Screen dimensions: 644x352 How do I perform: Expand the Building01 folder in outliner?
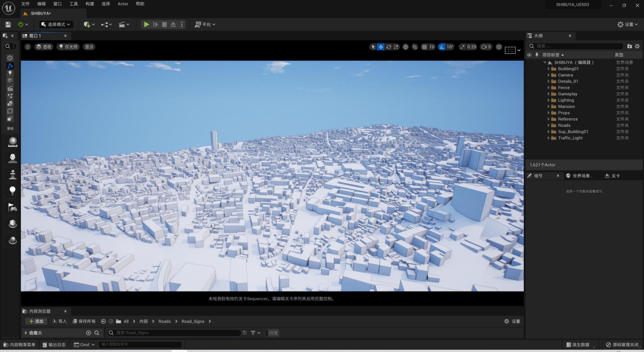[x=548, y=69]
